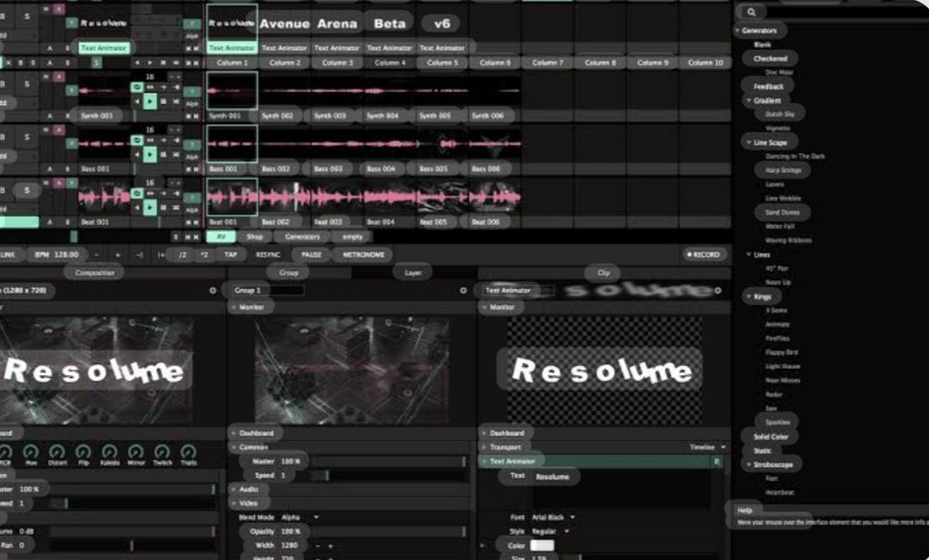Toggle solo S on the Bass layer

pos(27,137)
